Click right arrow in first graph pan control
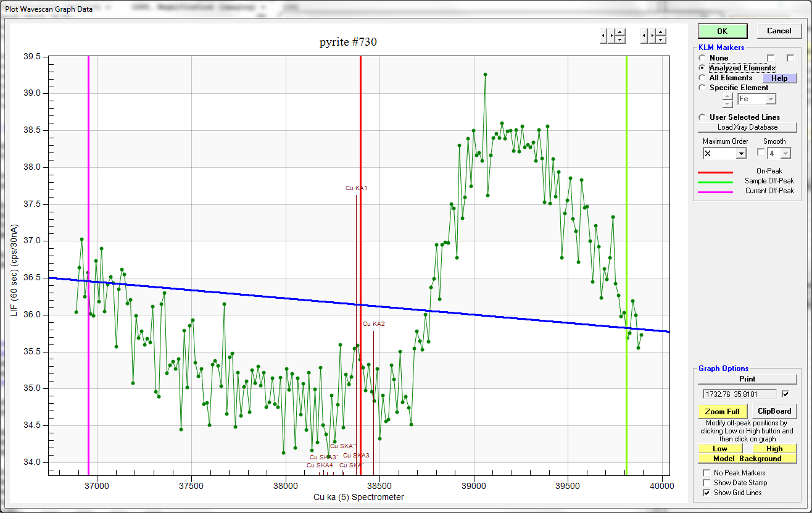Viewport: 812px width, 513px height. point(611,36)
